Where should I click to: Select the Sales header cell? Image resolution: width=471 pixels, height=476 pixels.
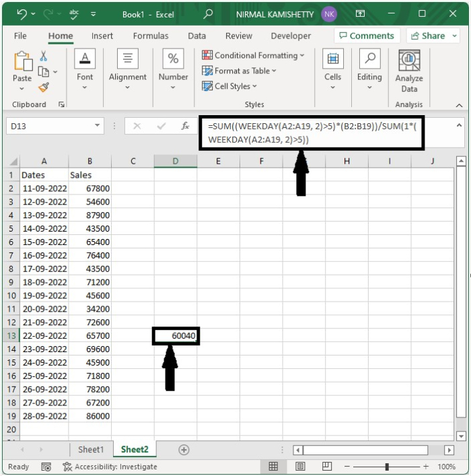point(90,175)
